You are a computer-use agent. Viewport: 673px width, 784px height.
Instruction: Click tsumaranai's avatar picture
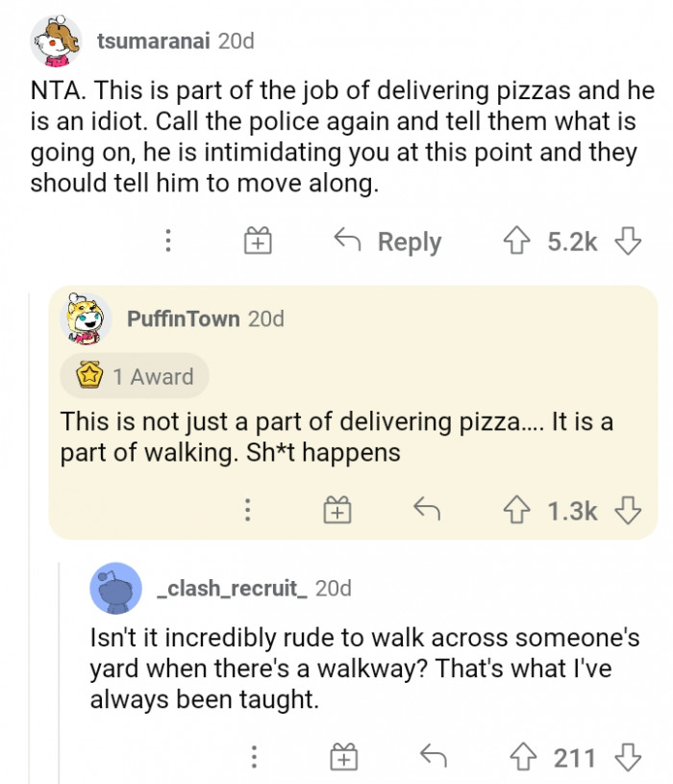coord(58,42)
